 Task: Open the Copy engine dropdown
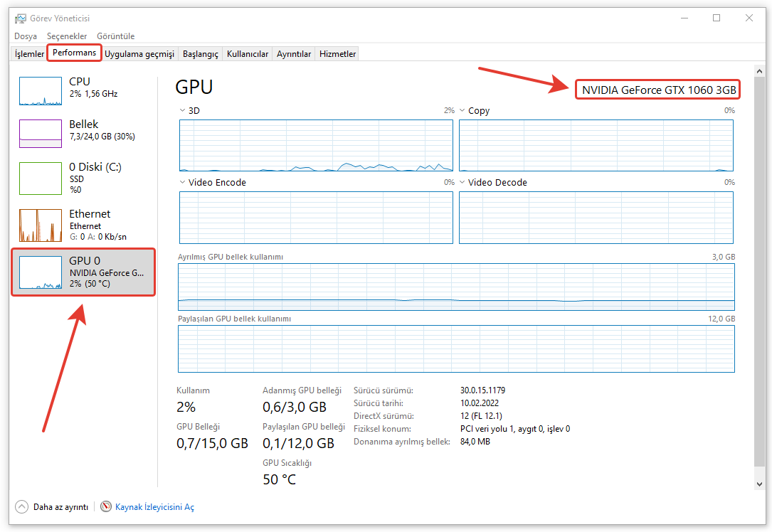(x=462, y=111)
